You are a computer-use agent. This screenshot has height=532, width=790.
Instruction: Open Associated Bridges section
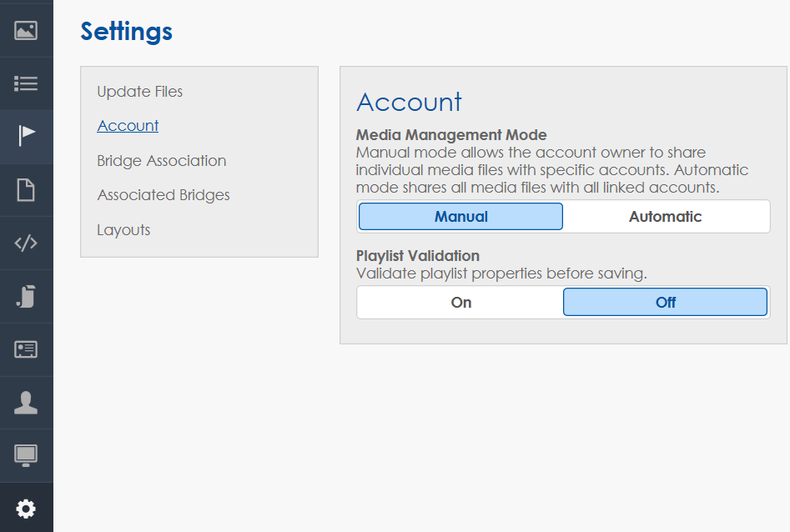[x=163, y=195]
